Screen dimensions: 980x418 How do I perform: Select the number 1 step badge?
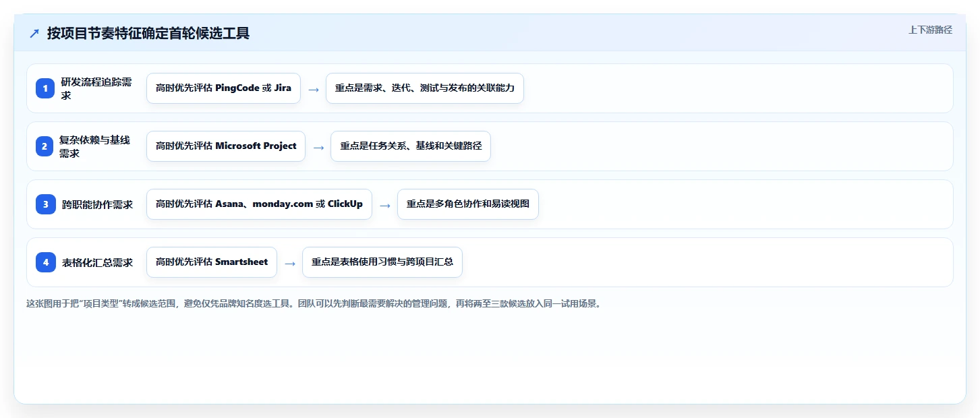[x=45, y=88]
